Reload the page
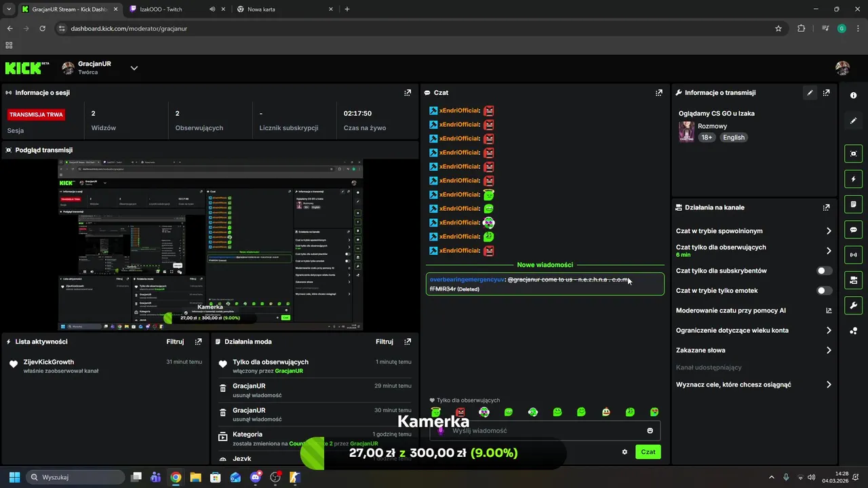The width and height of the screenshot is (868, 488). click(43, 28)
